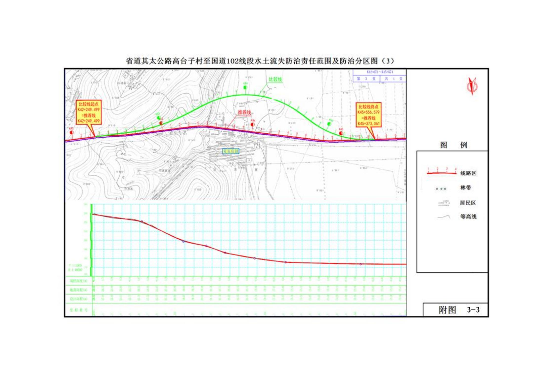
Task: Click the 居民区 legend symbol
Action: click(444, 203)
